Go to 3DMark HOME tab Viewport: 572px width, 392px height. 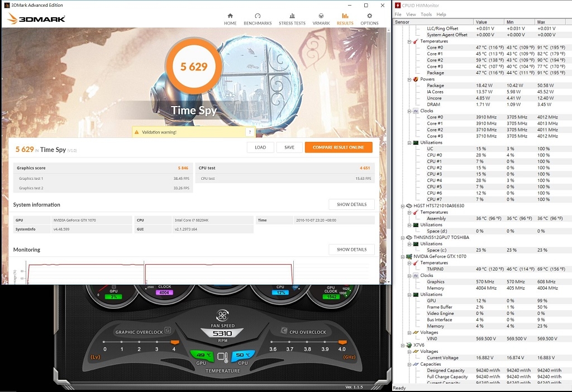pyautogui.click(x=230, y=19)
